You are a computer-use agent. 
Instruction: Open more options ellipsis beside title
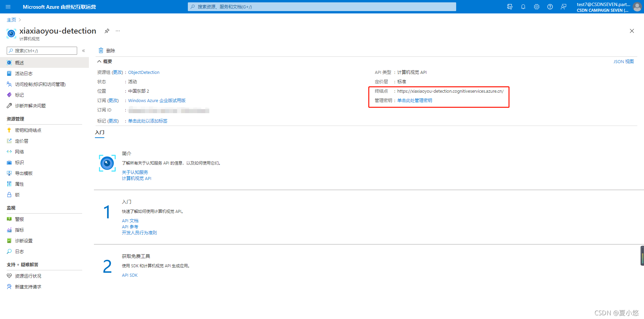point(118,31)
